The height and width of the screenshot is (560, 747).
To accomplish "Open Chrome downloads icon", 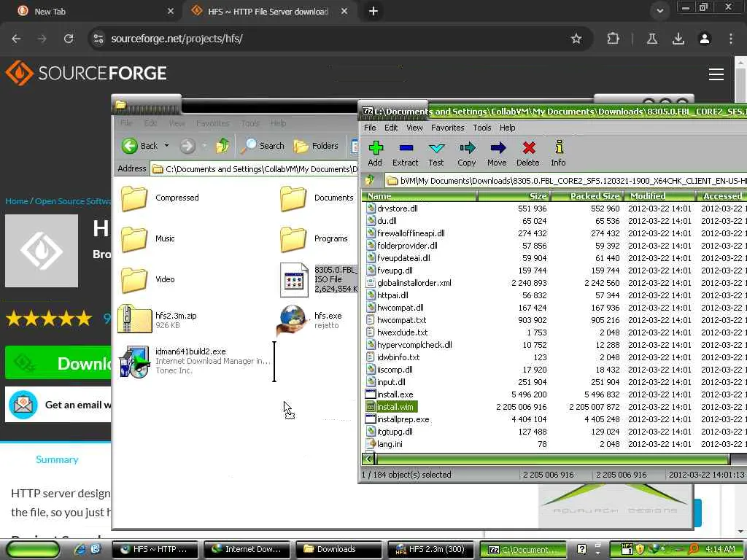I will click(678, 39).
